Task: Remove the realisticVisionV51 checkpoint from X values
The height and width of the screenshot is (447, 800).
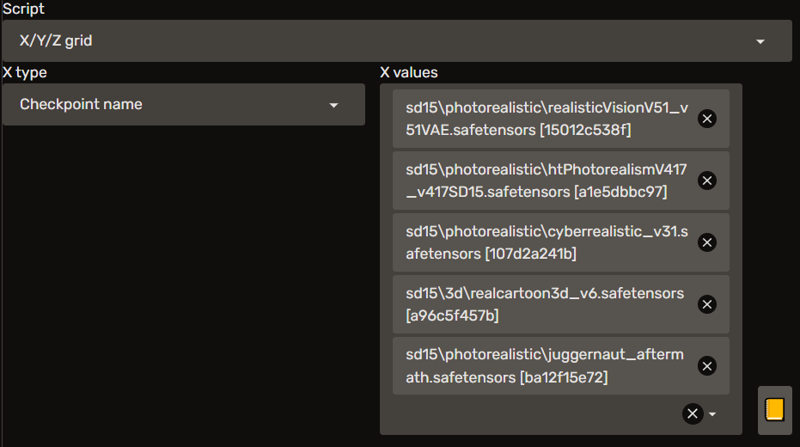Action: coord(707,119)
